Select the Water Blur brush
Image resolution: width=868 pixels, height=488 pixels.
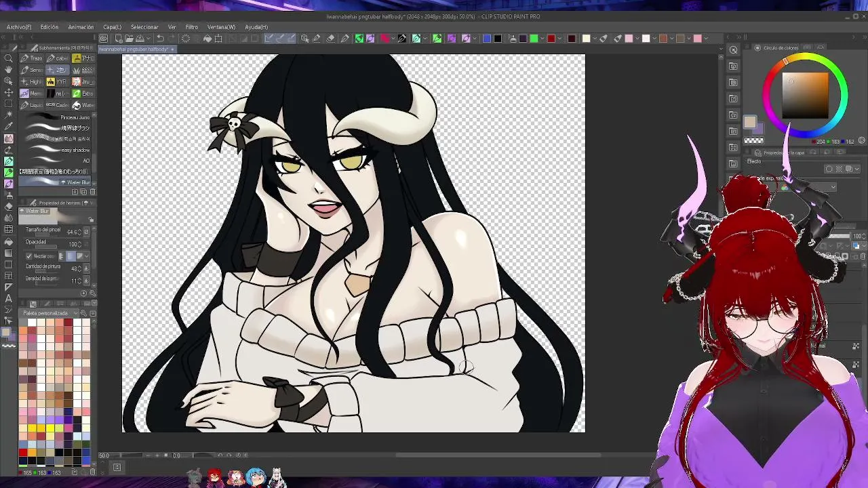[56, 182]
